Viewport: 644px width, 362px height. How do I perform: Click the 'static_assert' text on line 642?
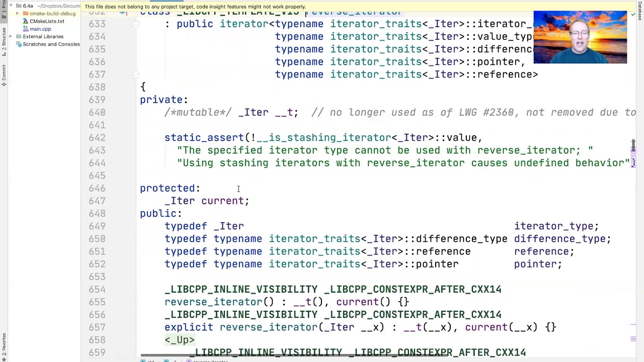tap(204, 137)
